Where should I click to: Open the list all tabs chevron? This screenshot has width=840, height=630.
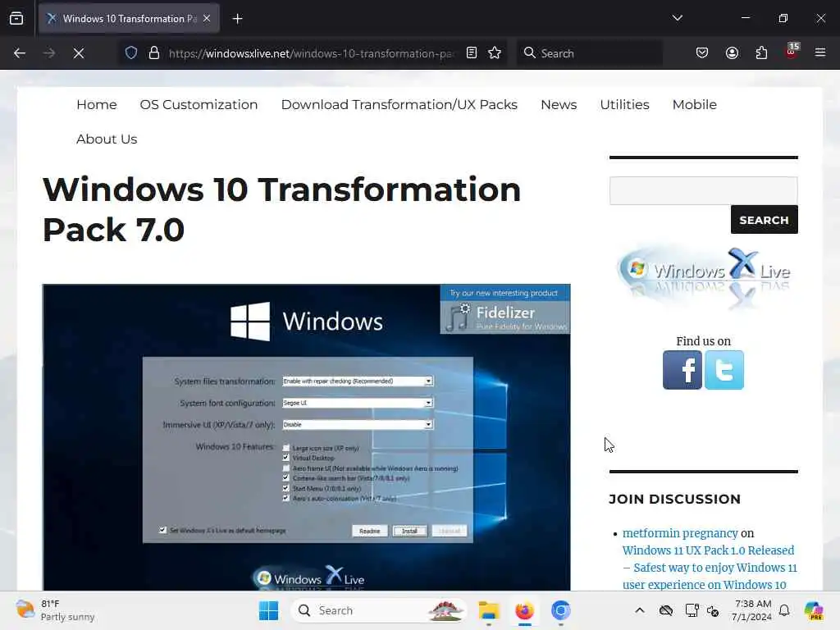pos(677,18)
